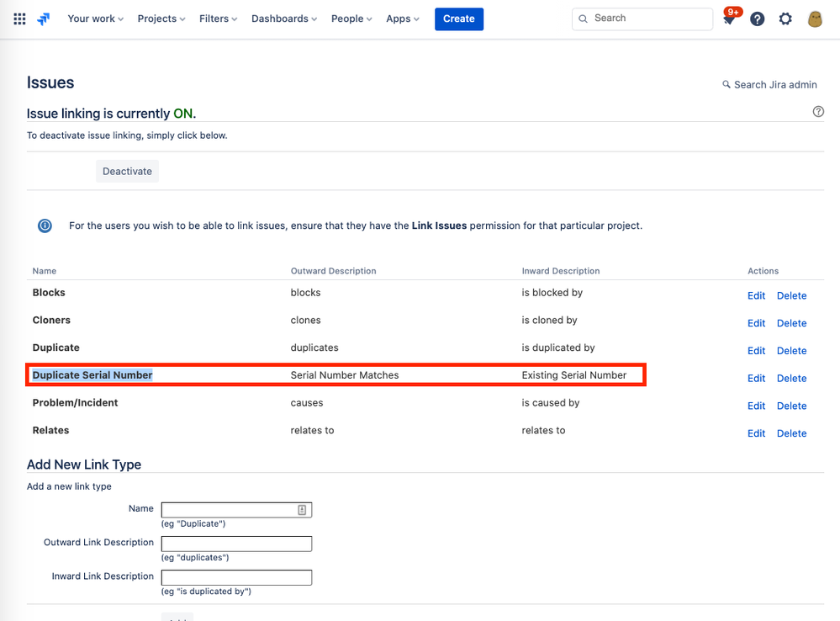Click the new link type Name field
840x621 pixels.
pyautogui.click(x=236, y=510)
